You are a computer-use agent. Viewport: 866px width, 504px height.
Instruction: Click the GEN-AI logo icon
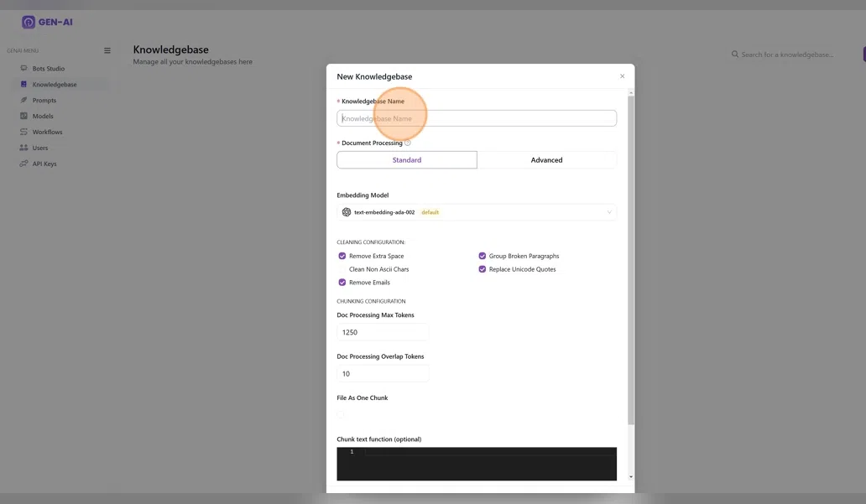pos(29,23)
